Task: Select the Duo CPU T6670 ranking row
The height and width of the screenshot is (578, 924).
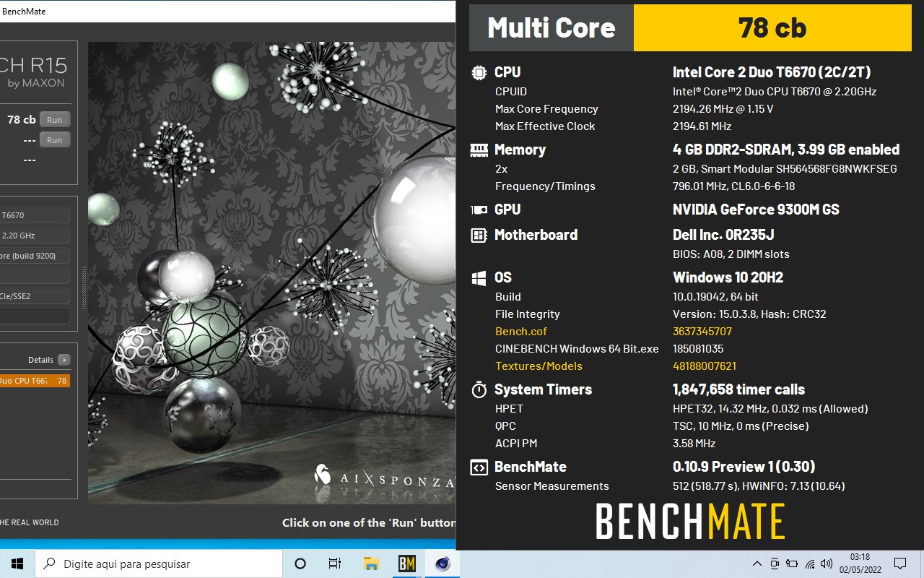Action: [x=35, y=381]
